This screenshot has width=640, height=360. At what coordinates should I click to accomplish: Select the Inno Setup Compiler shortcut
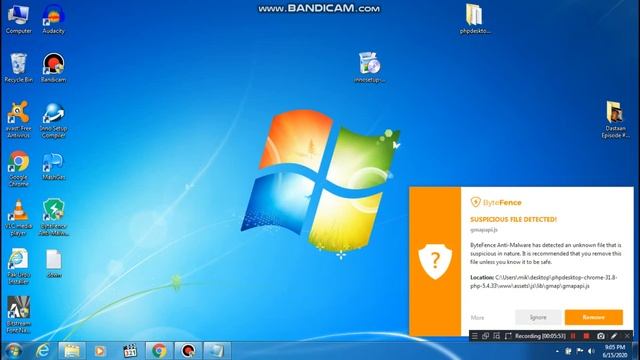53,119
